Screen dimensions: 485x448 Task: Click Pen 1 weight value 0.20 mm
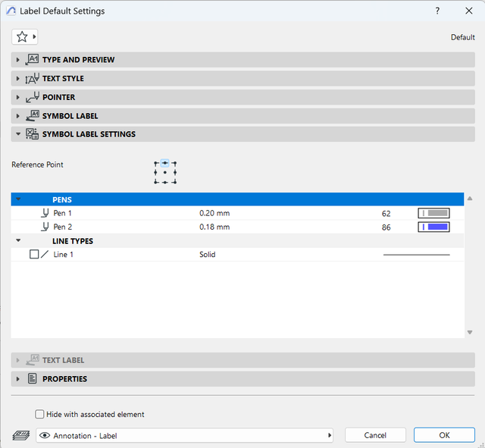click(214, 213)
